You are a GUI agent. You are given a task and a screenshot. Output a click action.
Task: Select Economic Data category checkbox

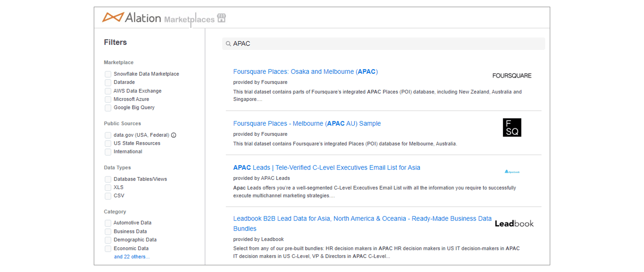click(x=108, y=248)
